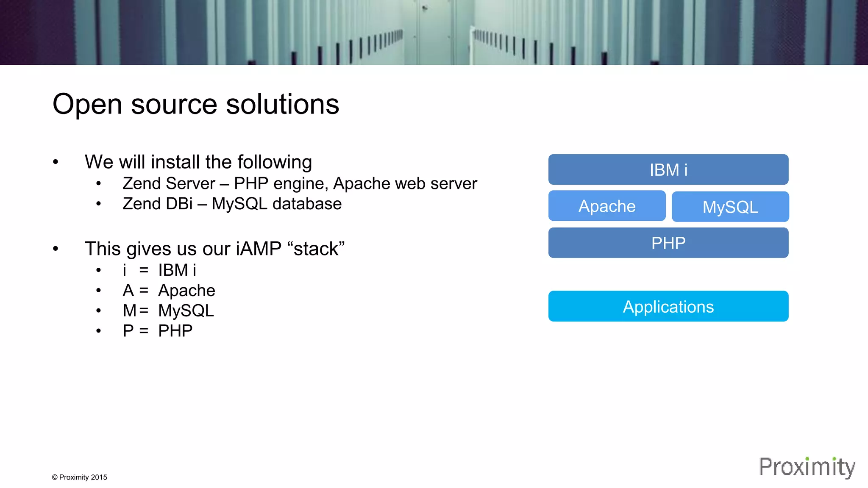This screenshot has height=488, width=868.
Task: Select the 'i = IBM i' line
Action: (x=159, y=270)
